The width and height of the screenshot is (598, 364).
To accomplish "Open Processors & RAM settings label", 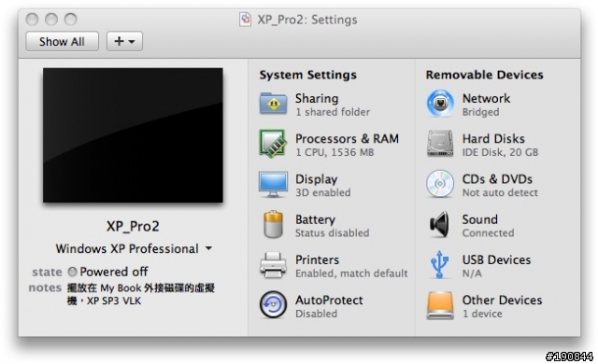I will coord(347,138).
